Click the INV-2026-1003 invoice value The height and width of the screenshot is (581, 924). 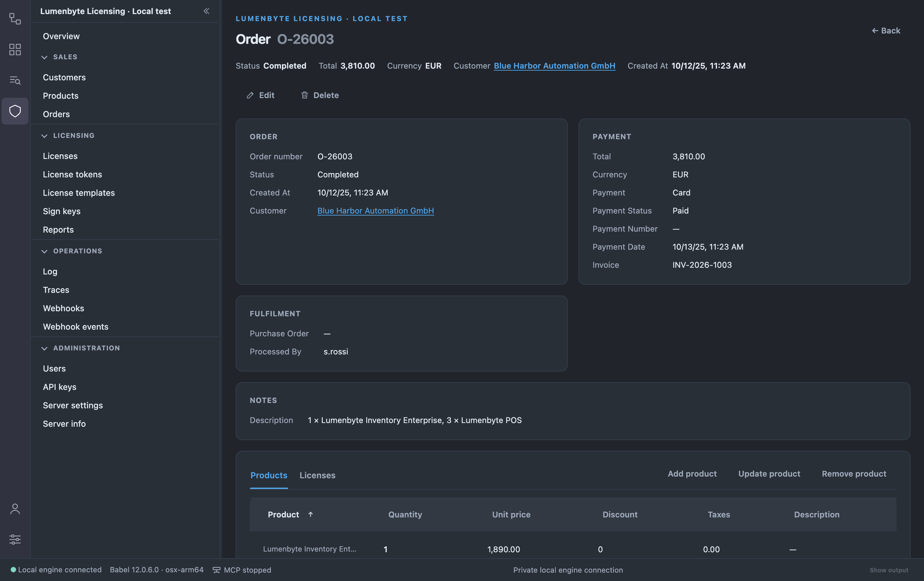pos(702,265)
